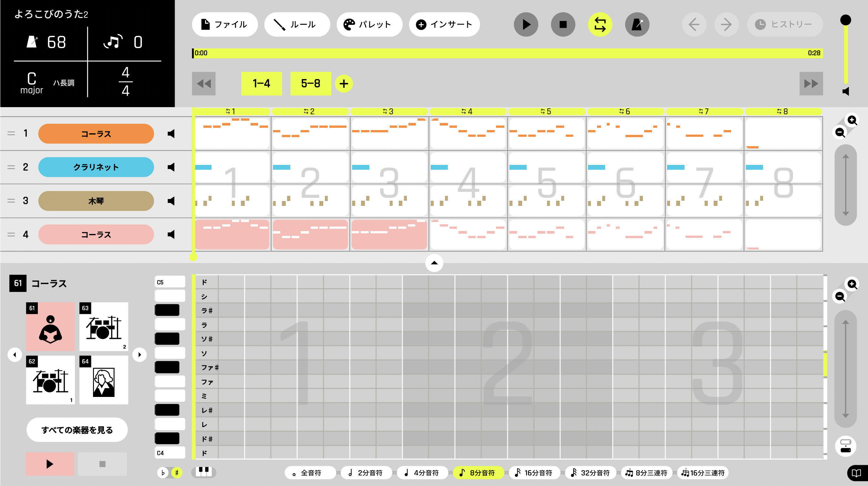Image resolution: width=868 pixels, height=486 pixels.
Task: Click the fast-forward to next section button
Action: [x=811, y=84]
